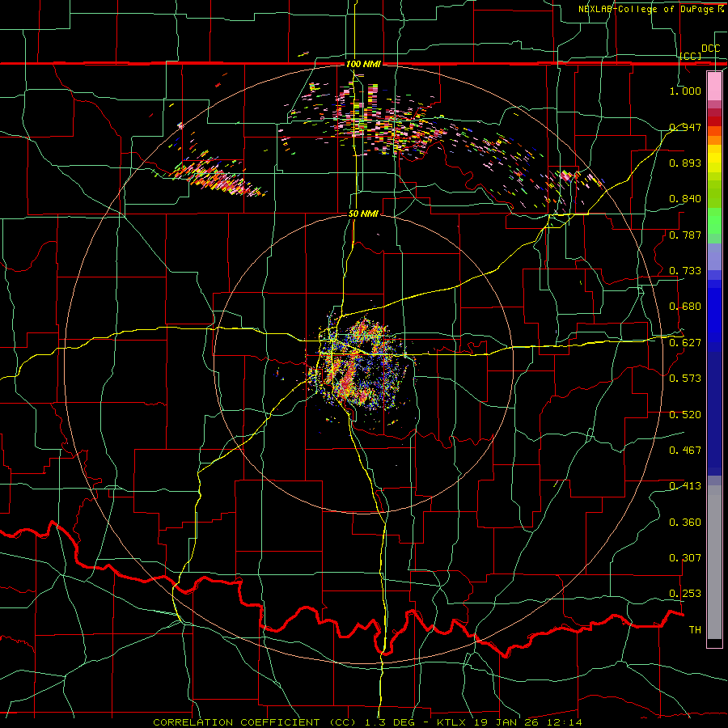
Task: Click the 0.360 legend value
Action: (685, 523)
